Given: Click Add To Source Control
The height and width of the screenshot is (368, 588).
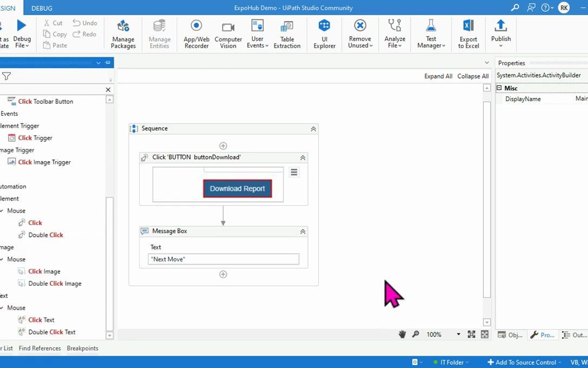Looking at the screenshot, I should pyautogui.click(x=524, y=363).
